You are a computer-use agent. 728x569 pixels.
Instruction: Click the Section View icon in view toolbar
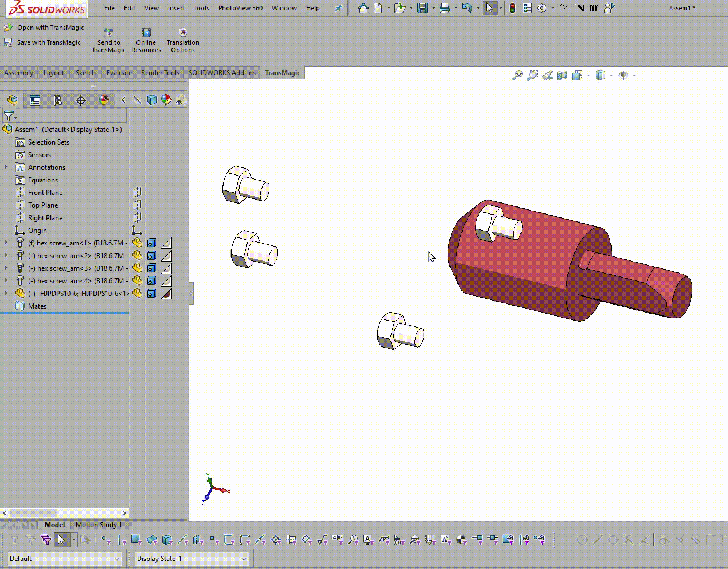562,75
